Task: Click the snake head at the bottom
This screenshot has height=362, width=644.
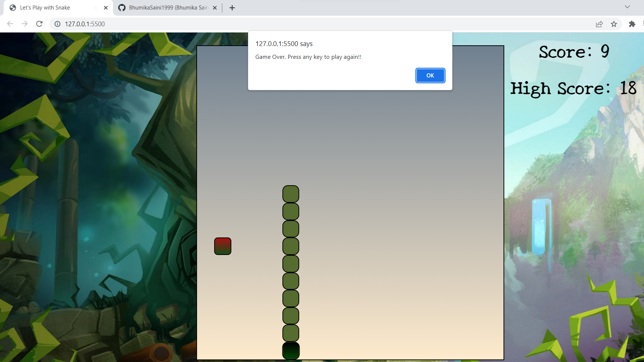Action: pos(290,350)
